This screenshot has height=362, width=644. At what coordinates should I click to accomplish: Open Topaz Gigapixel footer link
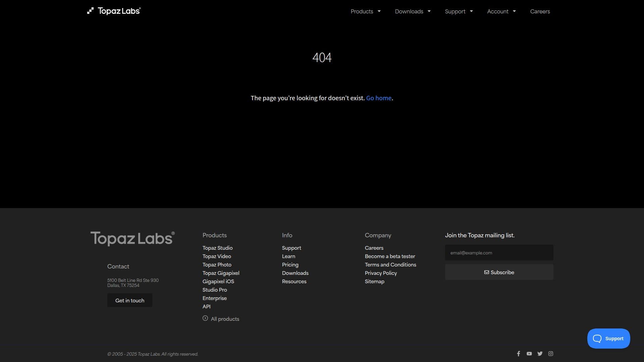[x=221, y=273]
